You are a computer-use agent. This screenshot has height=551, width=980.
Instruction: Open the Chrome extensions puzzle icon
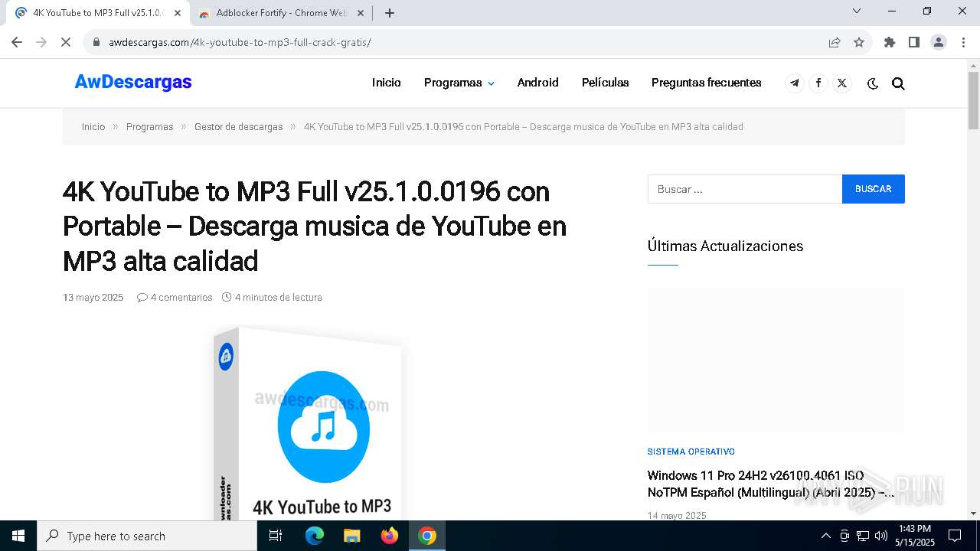coord(890,42)
